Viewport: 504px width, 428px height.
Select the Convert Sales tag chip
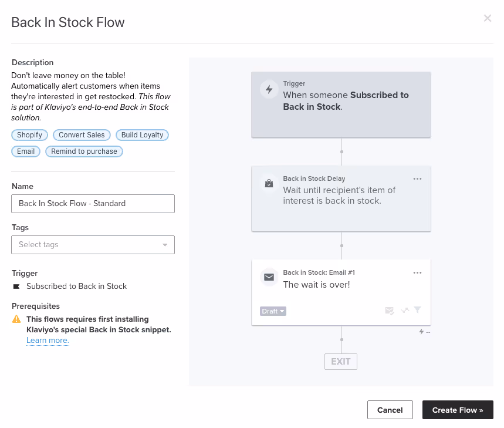click(x=82, y=134)
